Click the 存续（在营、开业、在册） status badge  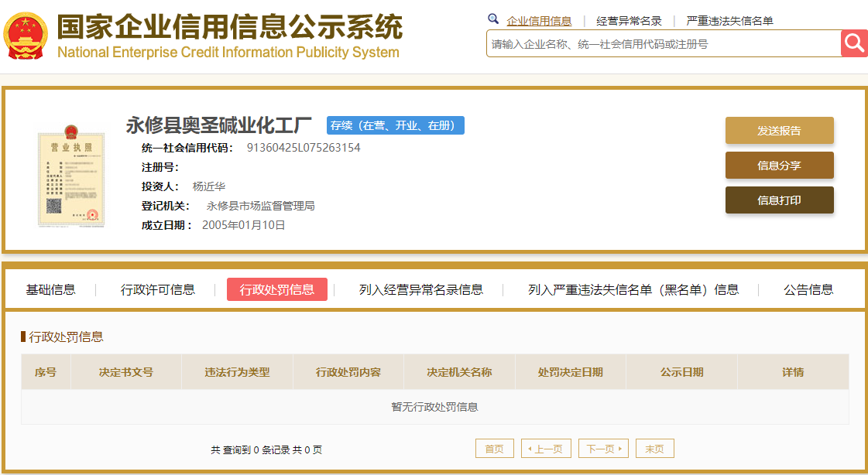395,125
